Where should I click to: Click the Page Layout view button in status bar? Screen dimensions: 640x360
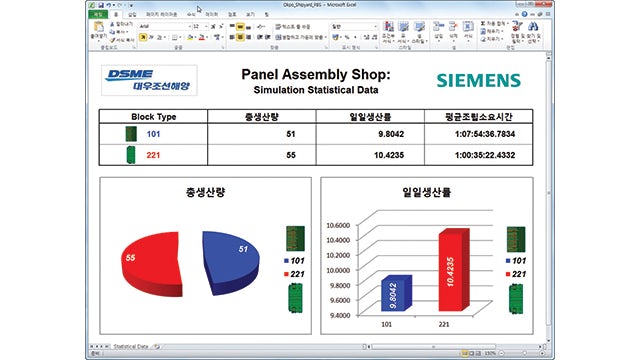pos(471,353)
